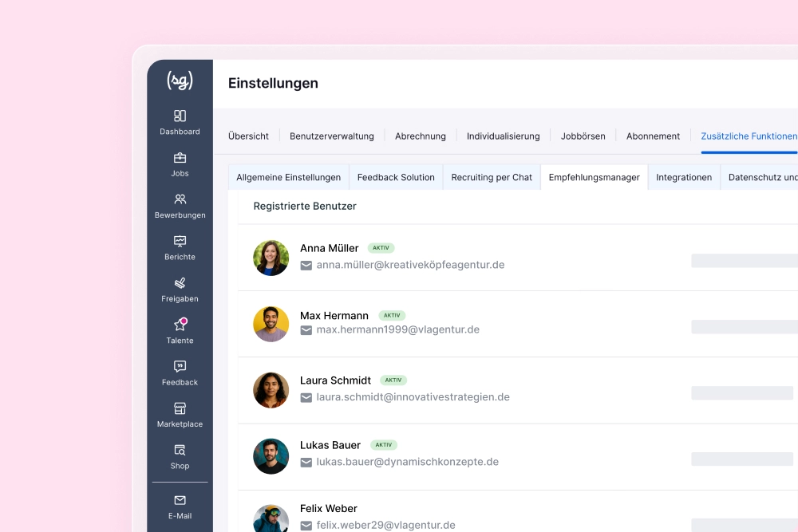
Task: Open the E-Mail sidebar icon
Action: pos(180,506)
